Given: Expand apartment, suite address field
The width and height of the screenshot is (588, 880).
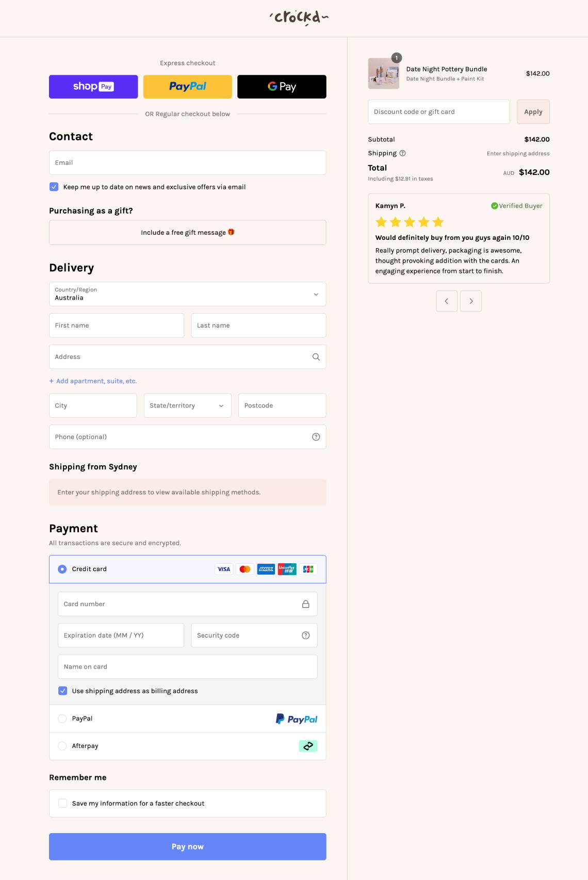Looking at the screenshot, I should pos(93,381).
